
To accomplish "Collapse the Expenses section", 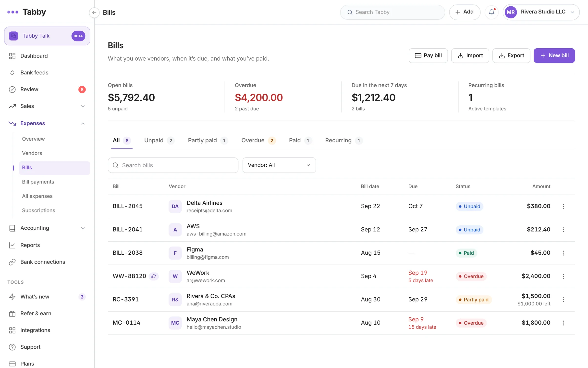I will coord(47,123).
